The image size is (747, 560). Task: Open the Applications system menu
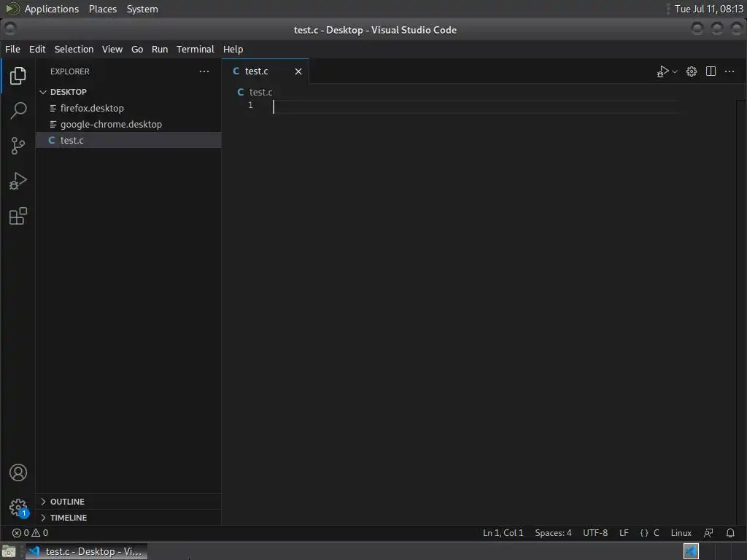coord(52,9)
